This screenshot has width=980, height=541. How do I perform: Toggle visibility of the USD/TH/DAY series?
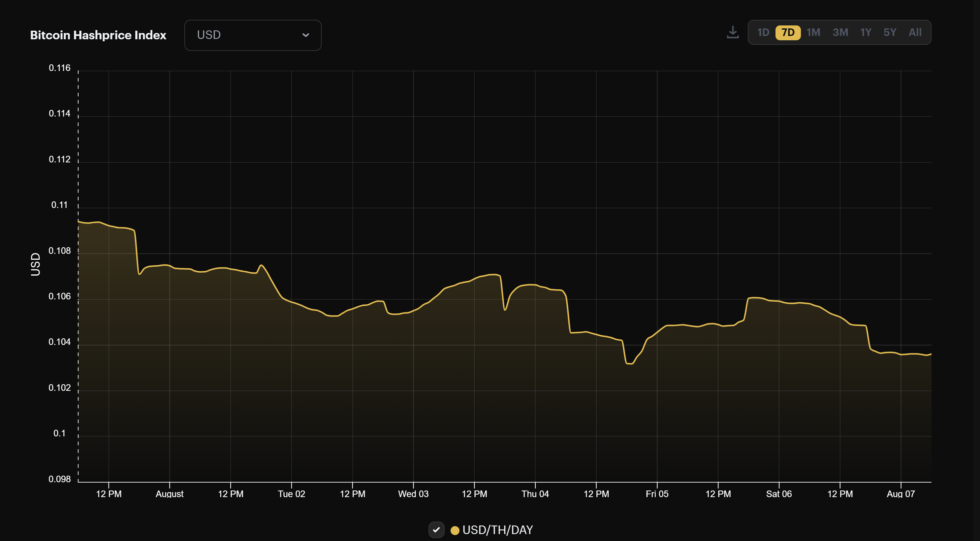click(x=437, y=529)
